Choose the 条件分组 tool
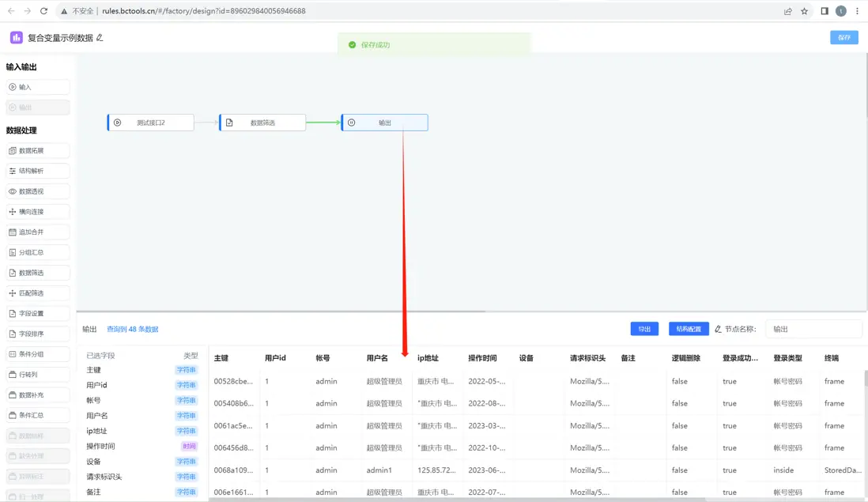868x502 pixels. coord(38,354)
